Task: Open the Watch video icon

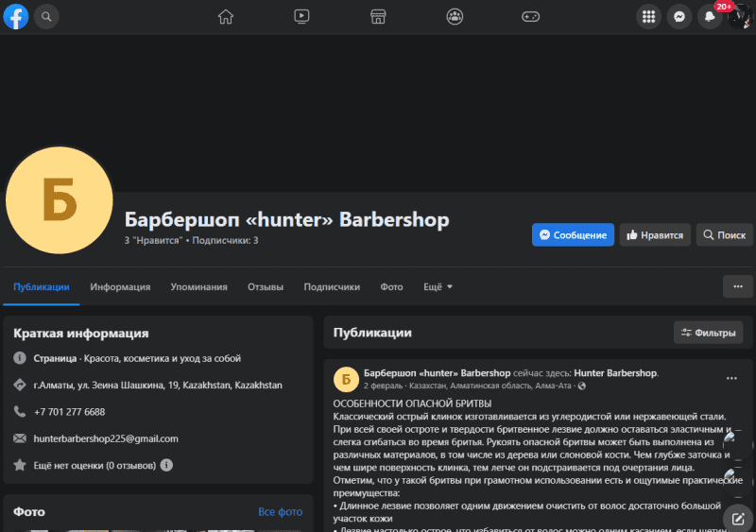Action: pos(301,16)
